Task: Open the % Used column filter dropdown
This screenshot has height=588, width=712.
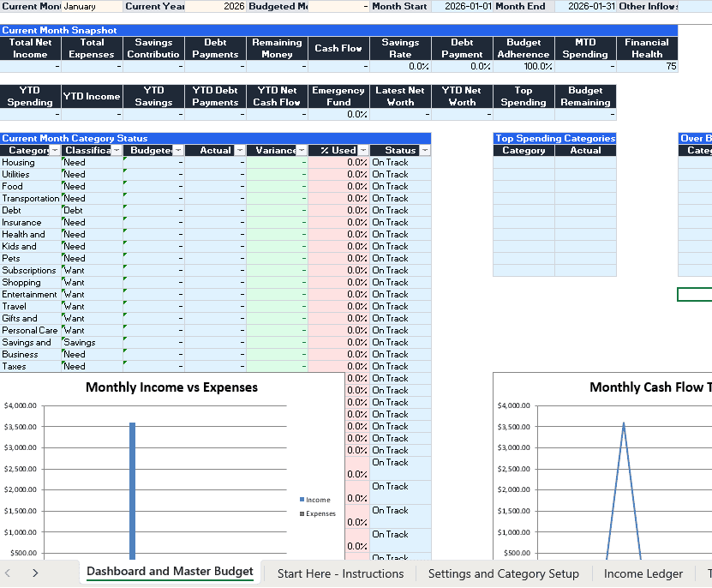Action: (x=364, y=150)
